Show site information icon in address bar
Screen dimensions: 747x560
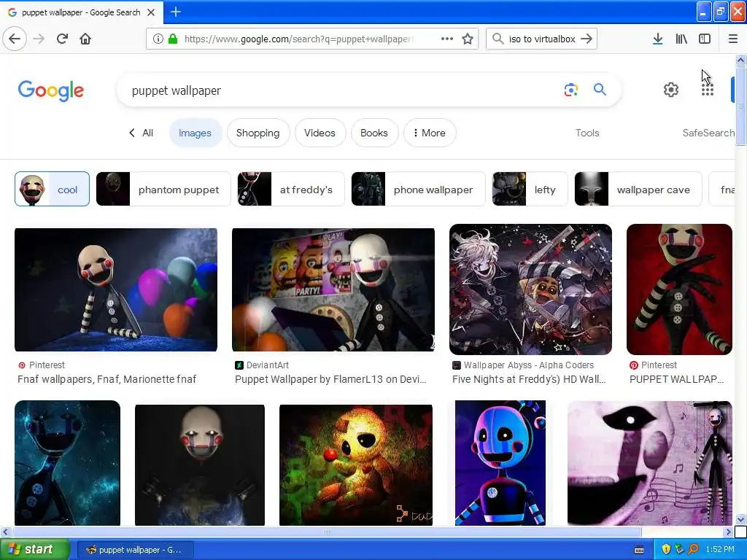click(x=158, y=39)
